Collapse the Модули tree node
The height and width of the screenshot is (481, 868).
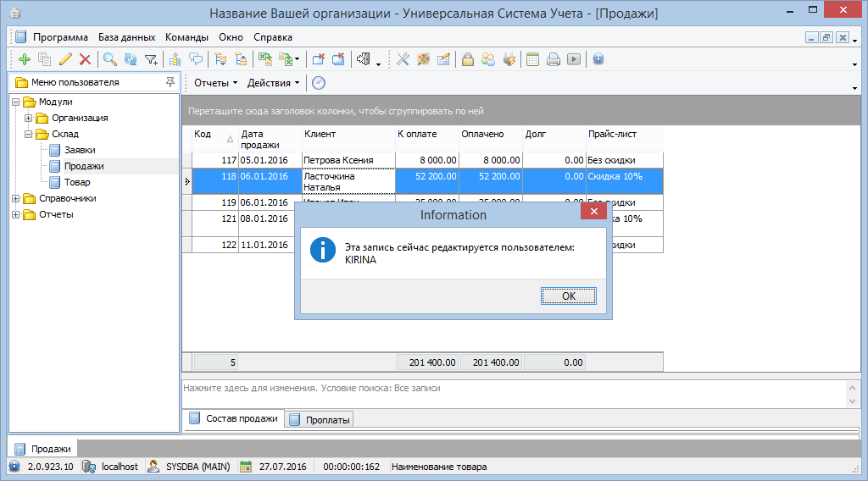[x=16, y=102]
